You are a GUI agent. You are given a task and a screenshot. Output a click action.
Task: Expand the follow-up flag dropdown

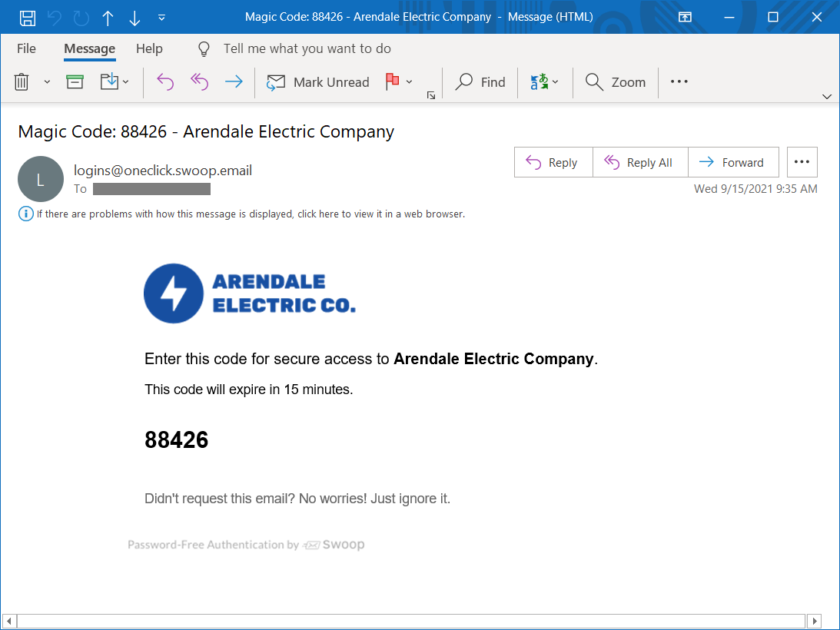410,82
